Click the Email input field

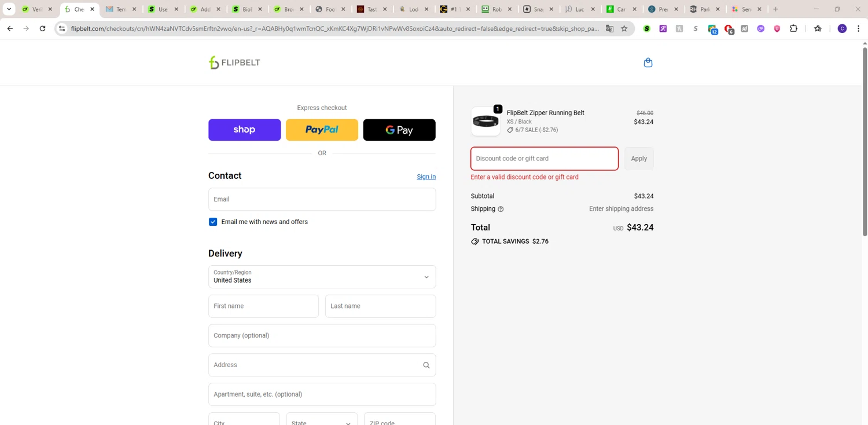(x=322, y=199)
